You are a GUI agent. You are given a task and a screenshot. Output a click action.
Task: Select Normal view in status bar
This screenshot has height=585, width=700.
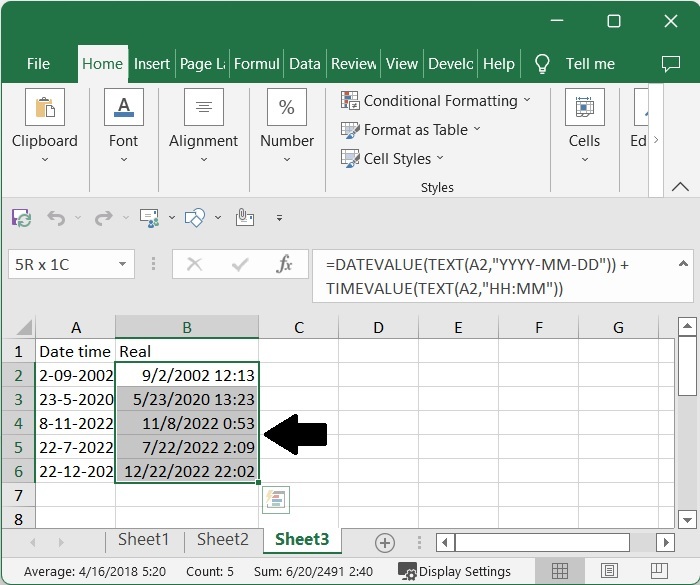(560, 571)
